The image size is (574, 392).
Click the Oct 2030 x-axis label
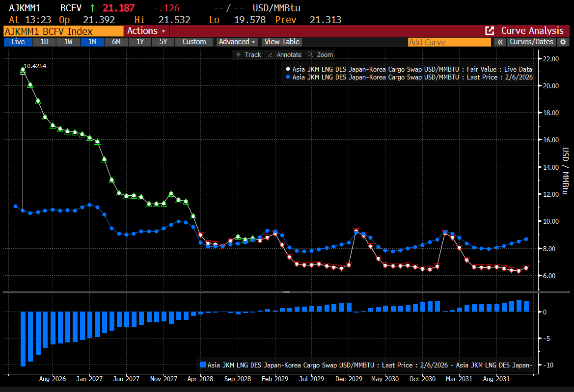pyautogui.click(x=422, y=379)
